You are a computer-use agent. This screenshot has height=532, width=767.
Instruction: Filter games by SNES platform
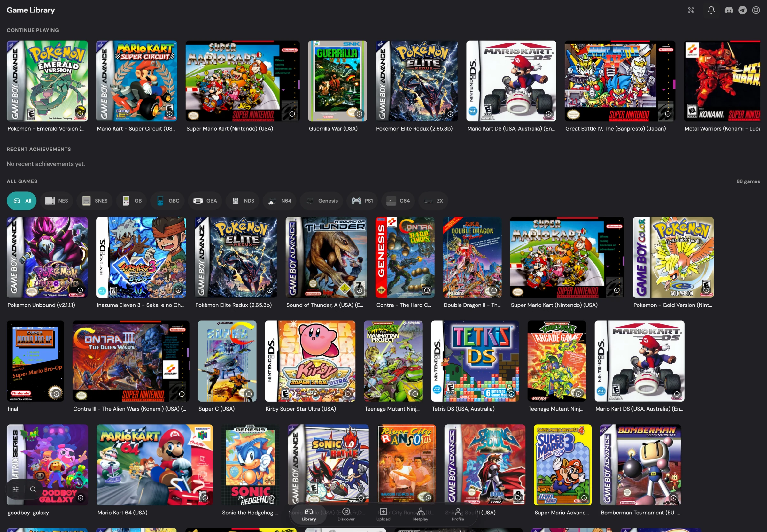[x=95, y=201]
